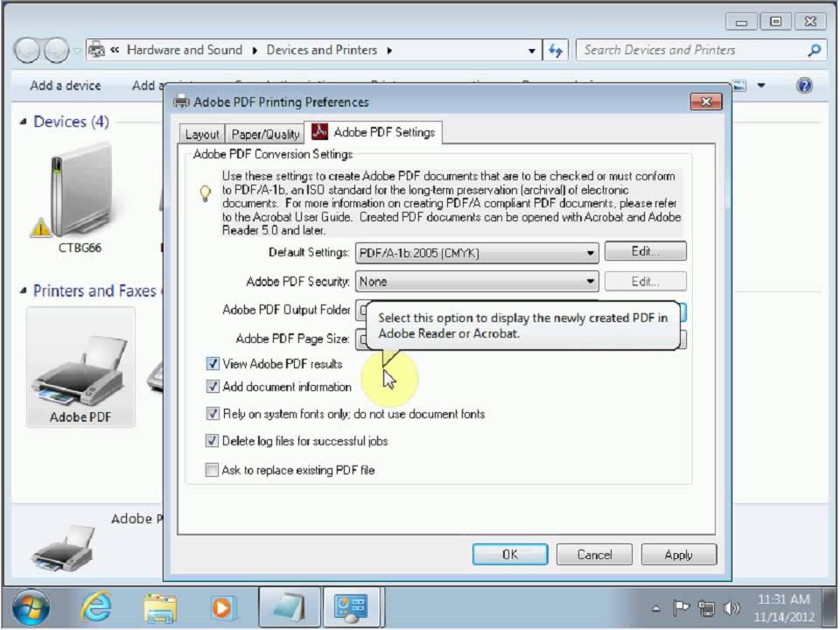
Task: Open Windows Explorer folder on taskbar
Action: 159,607
